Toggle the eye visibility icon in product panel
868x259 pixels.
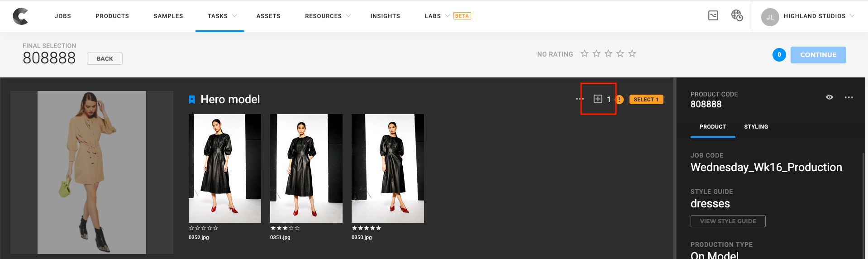click(x=829, y=97)
